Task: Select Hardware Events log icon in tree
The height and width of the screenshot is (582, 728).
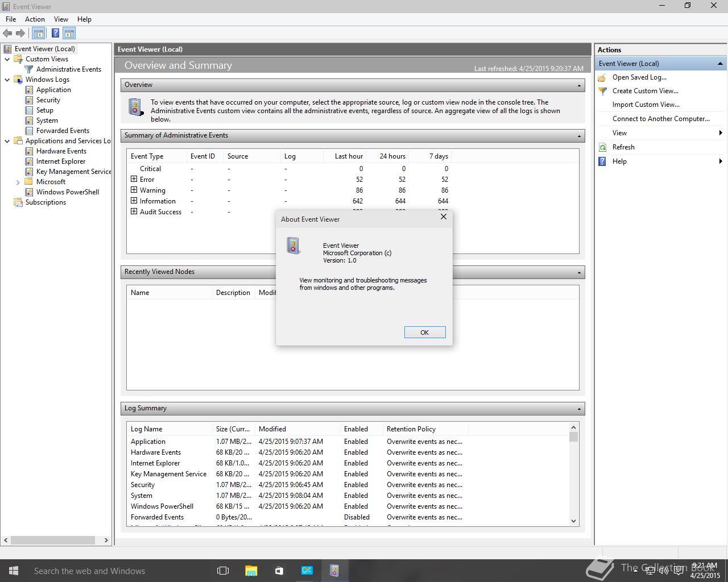Action: (x=30, y=151)
